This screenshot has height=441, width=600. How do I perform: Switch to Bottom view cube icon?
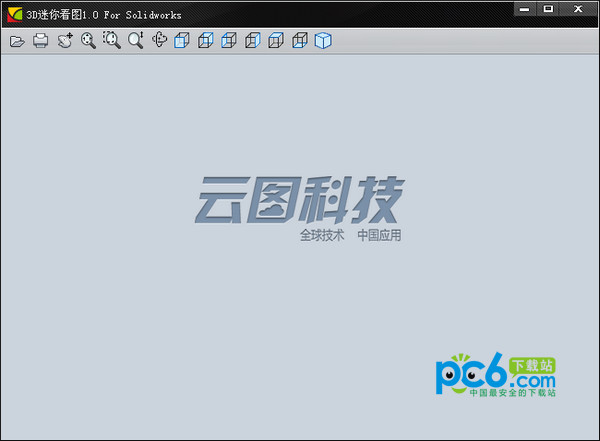300,40
